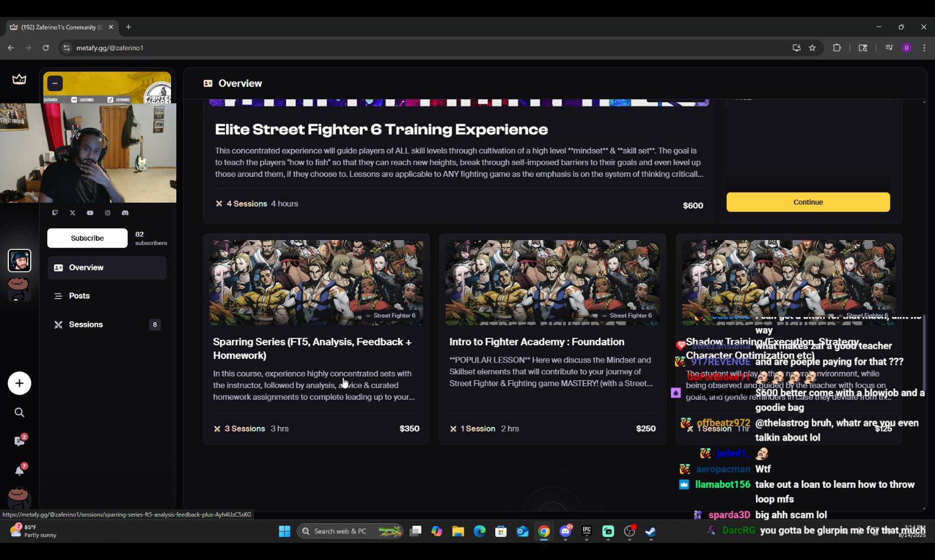Open the Sessions section

pyautogui.click(x=107, y=325)
